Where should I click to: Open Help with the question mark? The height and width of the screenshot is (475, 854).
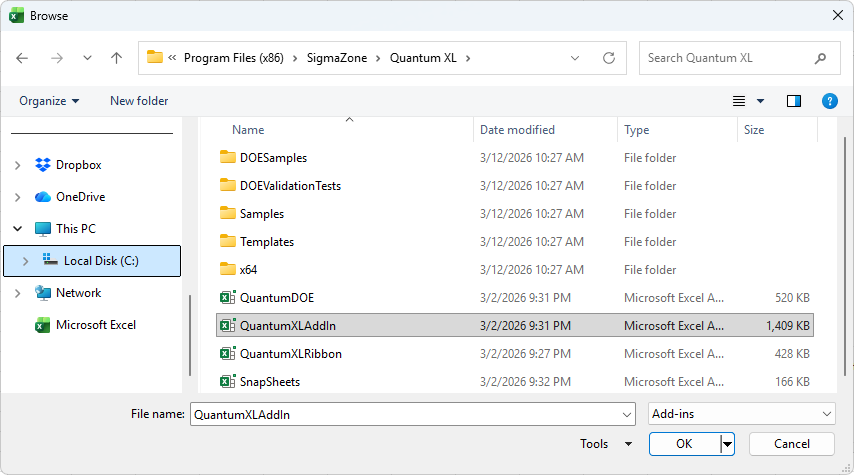[829, 101]
